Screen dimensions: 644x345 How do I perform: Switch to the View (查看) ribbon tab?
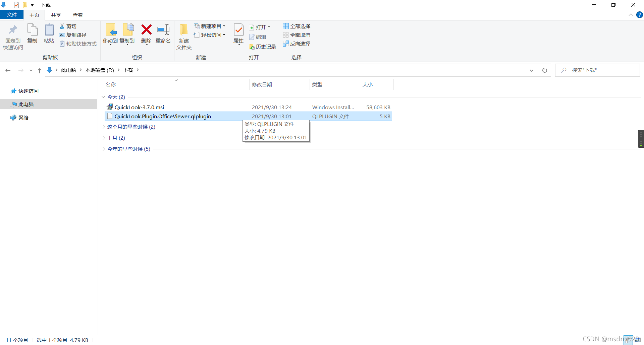click(78, 15)
